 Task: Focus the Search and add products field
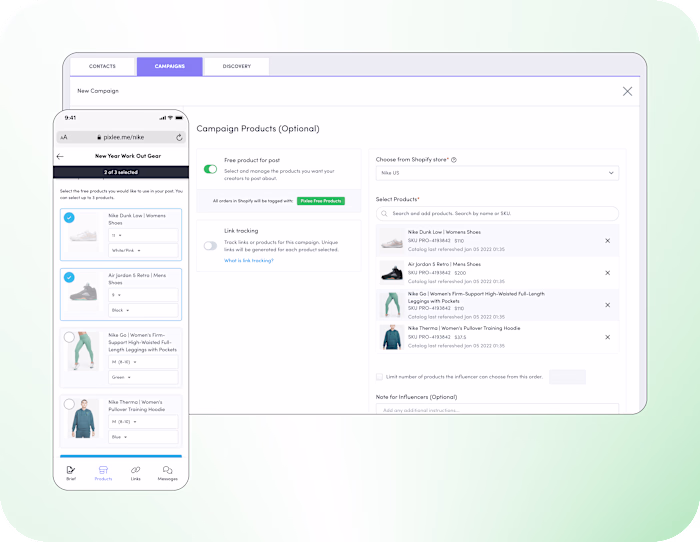497,213
